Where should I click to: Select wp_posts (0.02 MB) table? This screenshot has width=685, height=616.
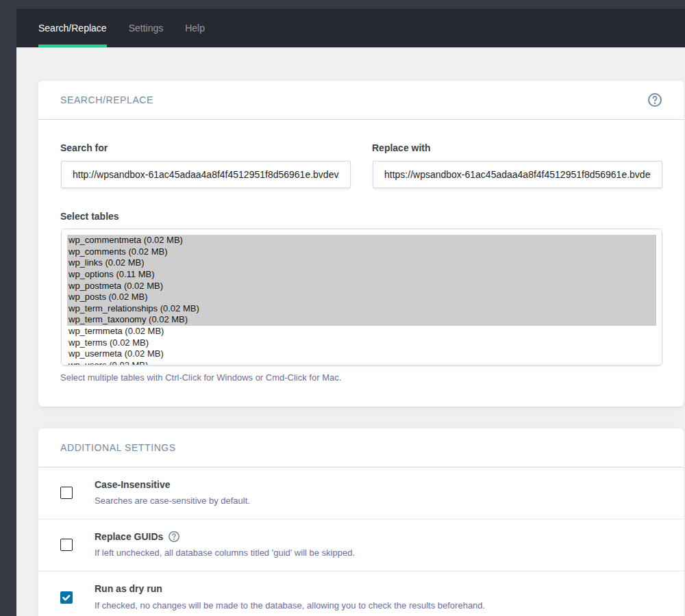click(x=362, y=297)
